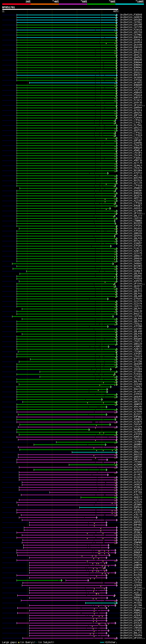Click the label UniRef100_Q43683
The image size is (146, 644).
click(x=131, y=82)
